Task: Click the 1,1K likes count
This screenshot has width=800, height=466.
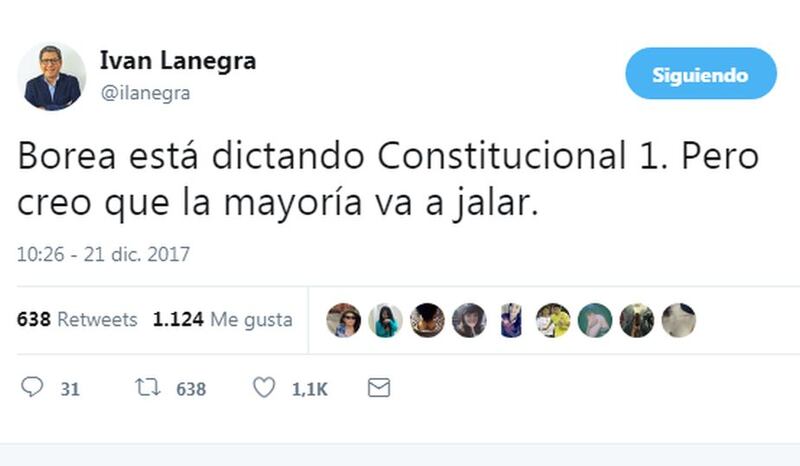Action: coord(310,389)
